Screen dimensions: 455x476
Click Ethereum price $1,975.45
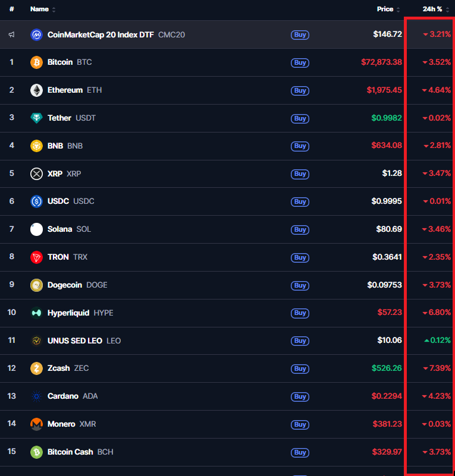point(384,90)
